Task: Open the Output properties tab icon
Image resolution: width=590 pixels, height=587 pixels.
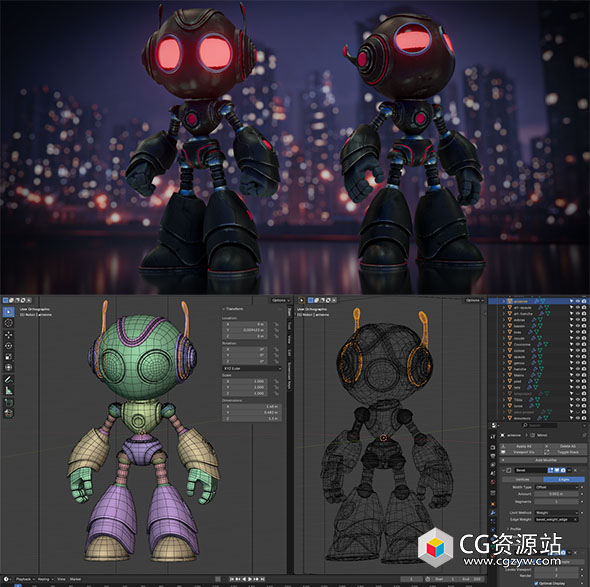Action: coord(493,456)
